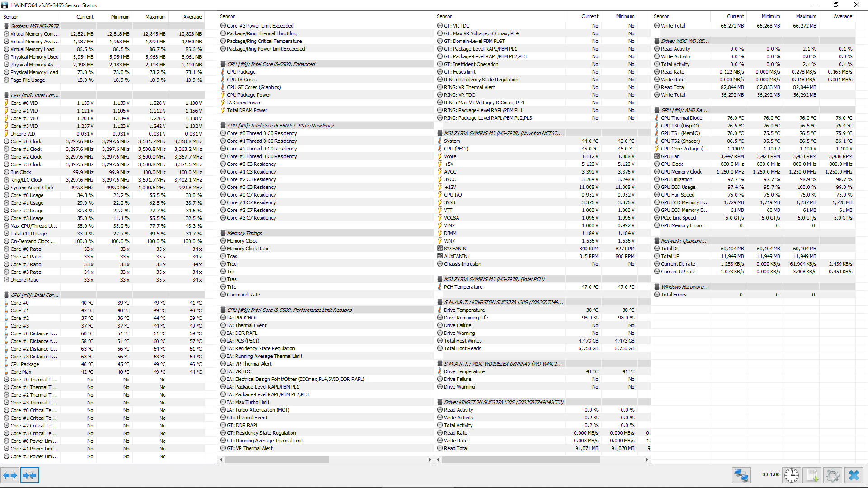This screenshot has width=868, height=488.
Task: Select the System Agent Clock row
Action: pyautogui.click(x=104, y=188)
